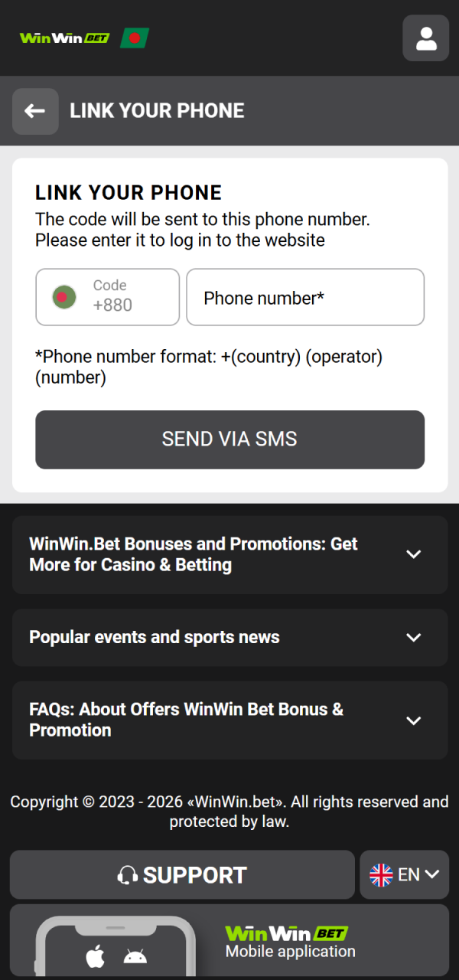Expand Popular events and sports news

pyautogui.click(x=229, y=637)
